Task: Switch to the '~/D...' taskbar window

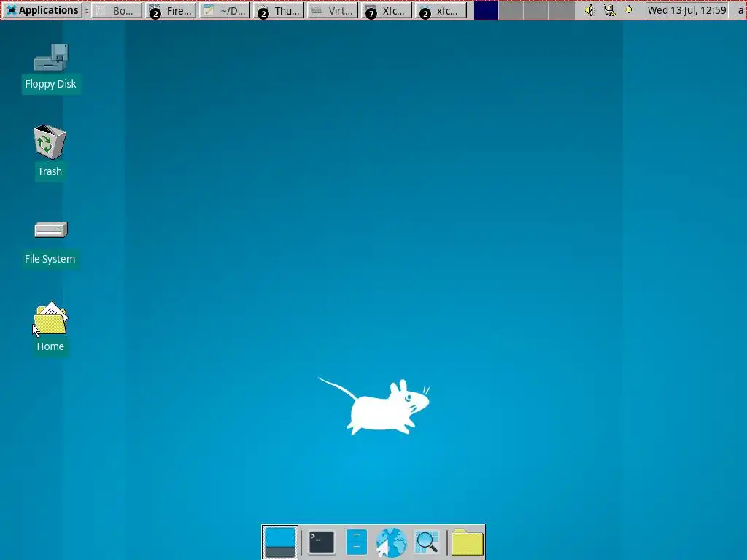Action: click(x=225, y=10)
